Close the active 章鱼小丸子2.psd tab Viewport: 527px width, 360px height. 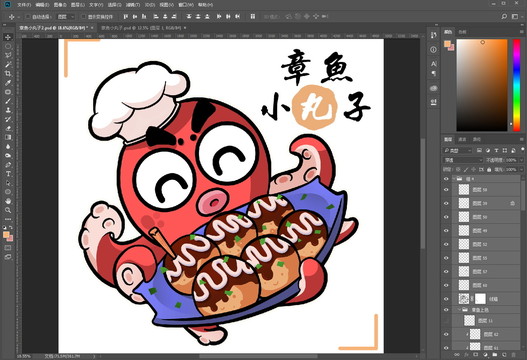[x=92, y=28]
